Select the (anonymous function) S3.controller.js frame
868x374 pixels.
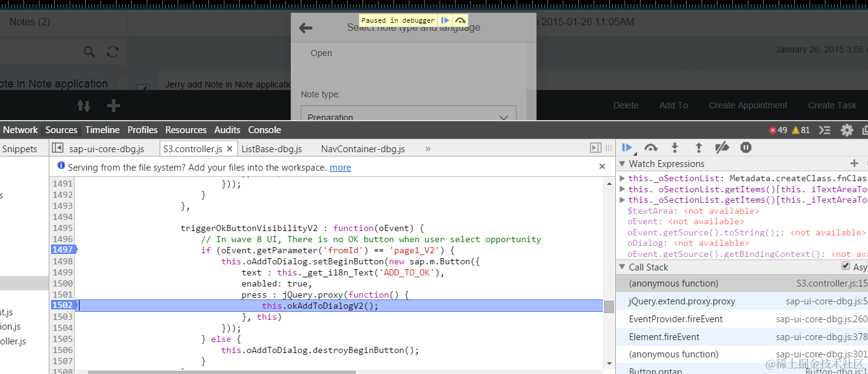click(x=742, y=283)
